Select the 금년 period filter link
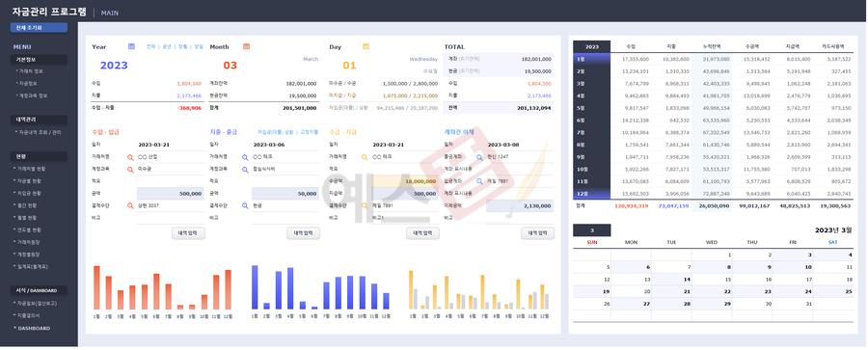This screenshot has height=350, width=868. tap(167, 47)
